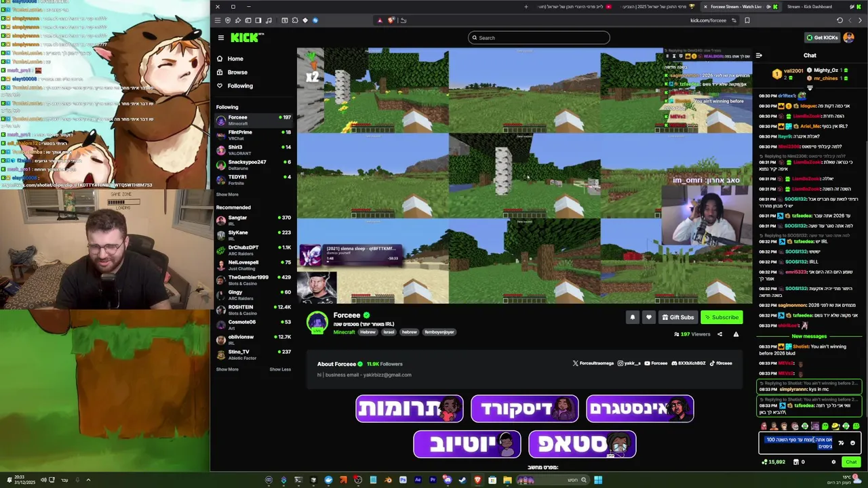
Task: Open the emote picker in chat input
Action: point(852,443)
